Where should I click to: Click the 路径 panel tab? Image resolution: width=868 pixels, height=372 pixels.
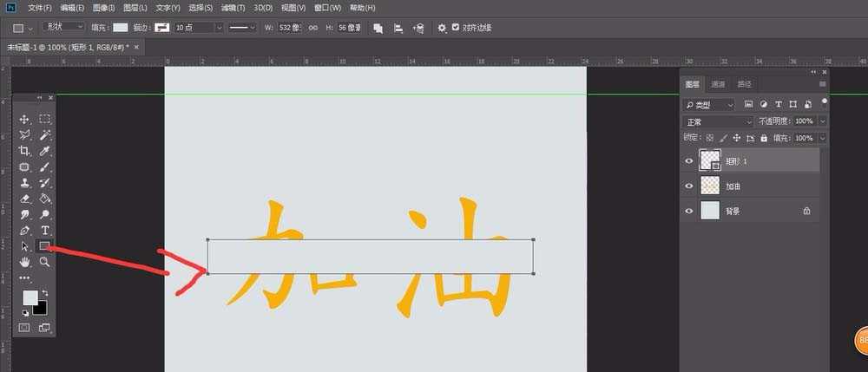tap(744, 84)
